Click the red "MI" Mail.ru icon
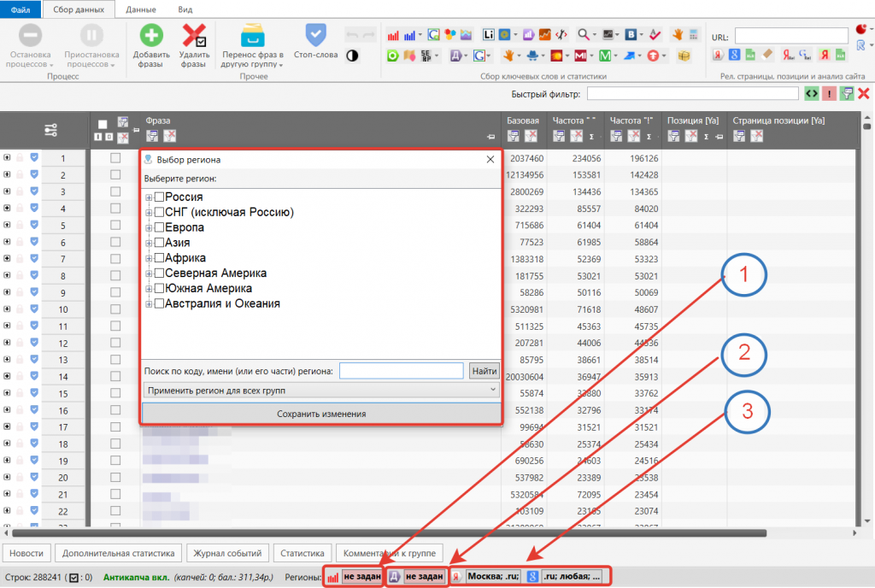This screenshot has width=875, height=588. (x=580, y=56)
